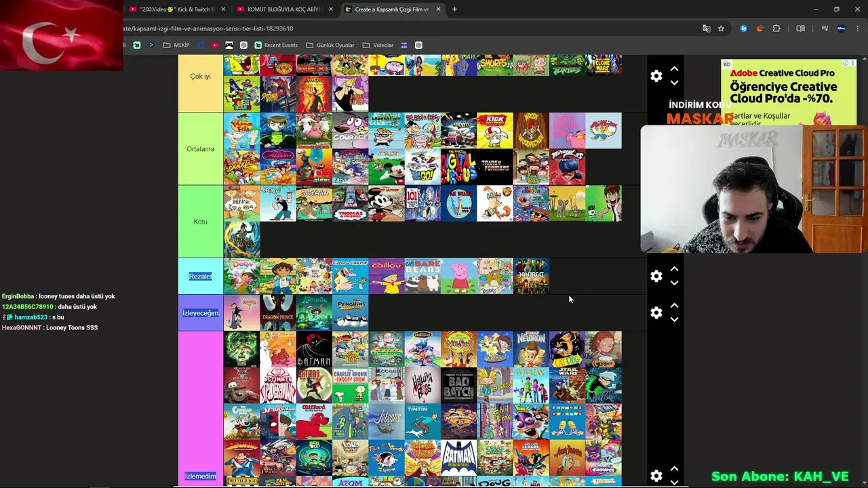The image size is (868, 488).
Task: Open the browser profile avatar
Action: 841,28
